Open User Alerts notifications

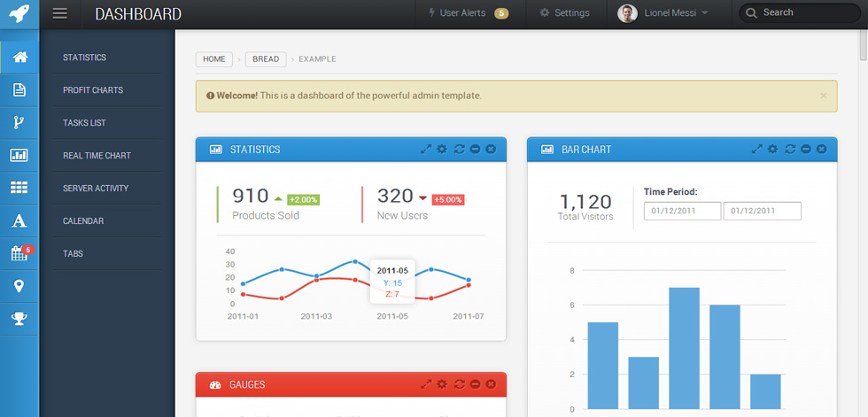[469, 13]
